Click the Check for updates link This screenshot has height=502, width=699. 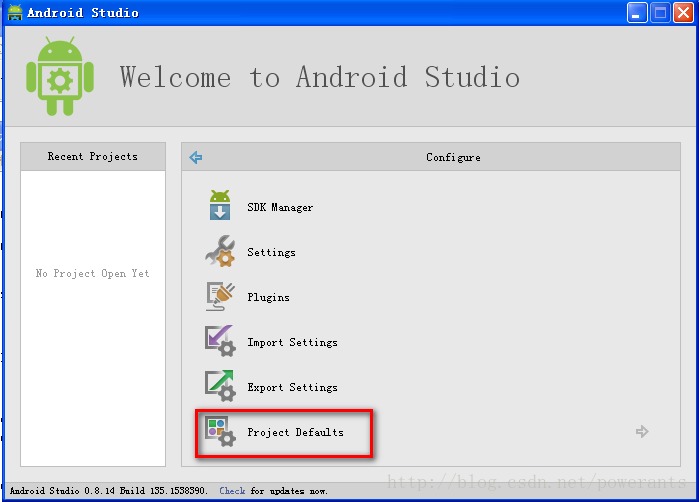tap(232, 491)
